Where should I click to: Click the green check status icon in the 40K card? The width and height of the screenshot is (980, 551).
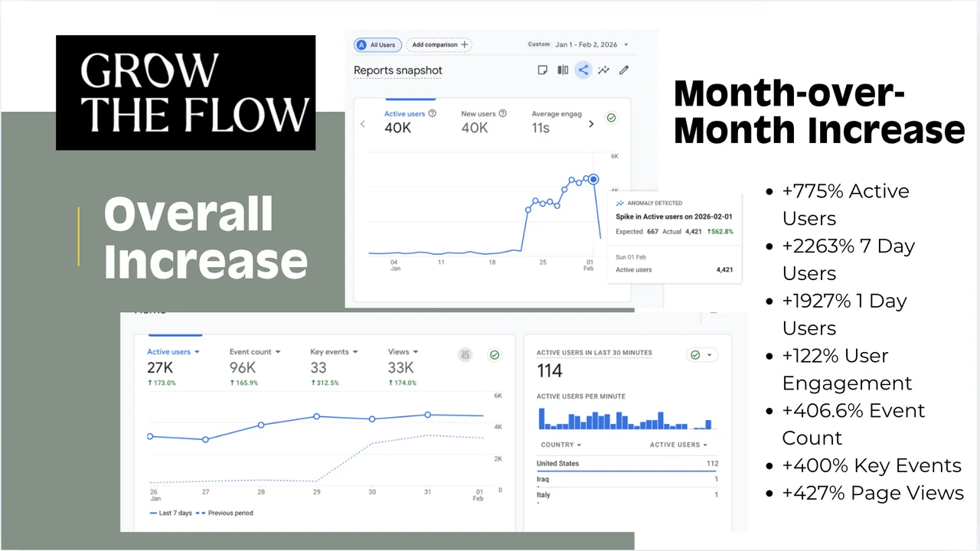tap(611, 118)
